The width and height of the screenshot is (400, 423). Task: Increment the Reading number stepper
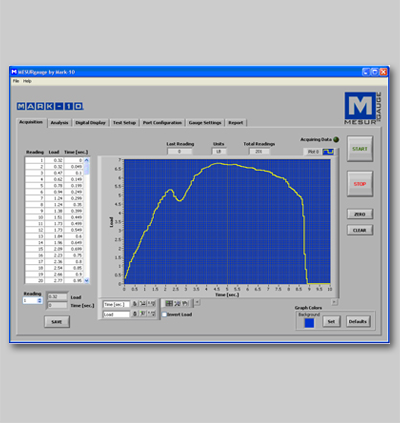40,299
